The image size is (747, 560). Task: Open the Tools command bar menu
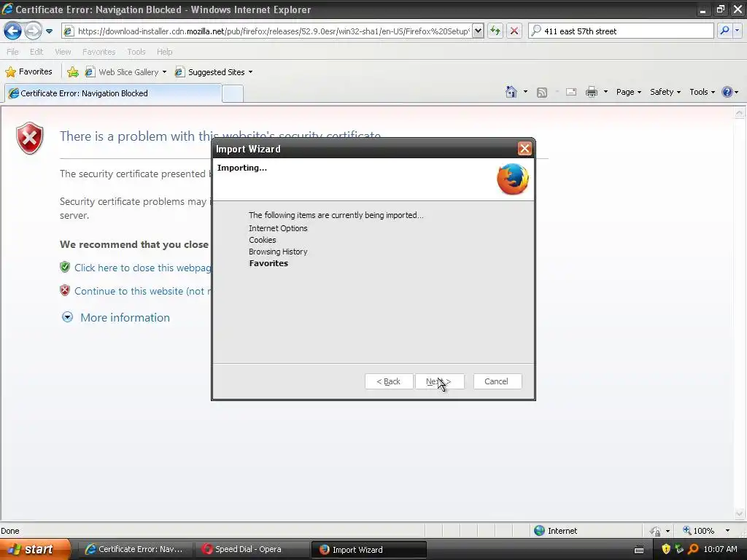tap(703, 92)
